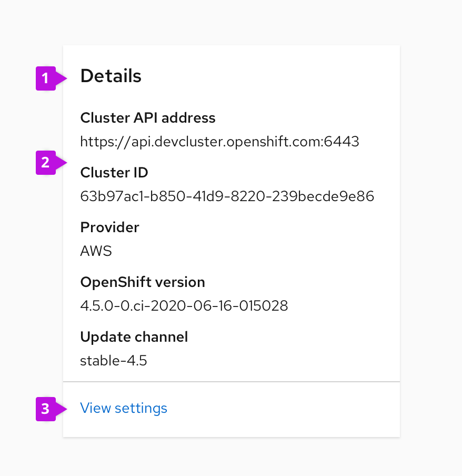Select the stable-4.5 channel value
Viewport: 462px width, 476px height.
(114, 361)
